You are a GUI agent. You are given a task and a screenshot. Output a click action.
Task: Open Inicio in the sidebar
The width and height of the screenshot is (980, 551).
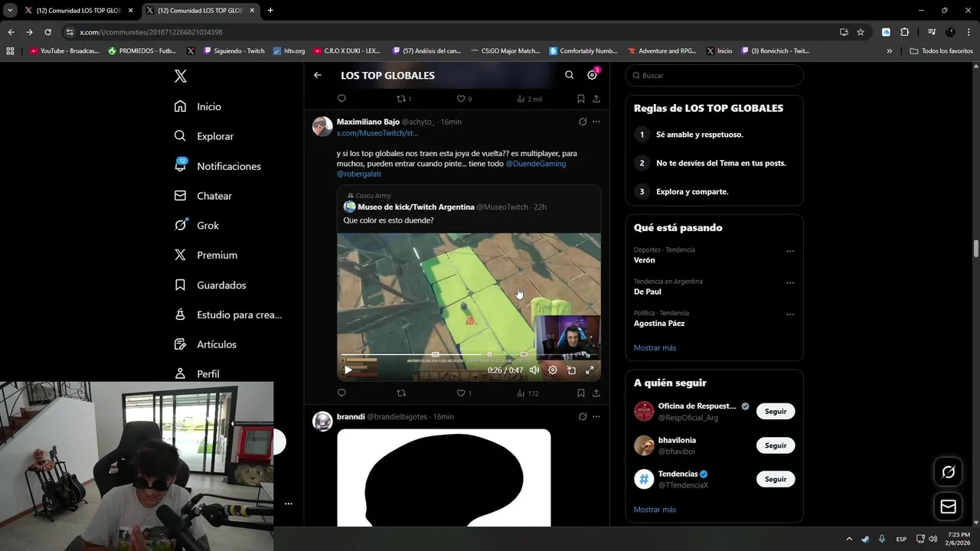(198, 106)
